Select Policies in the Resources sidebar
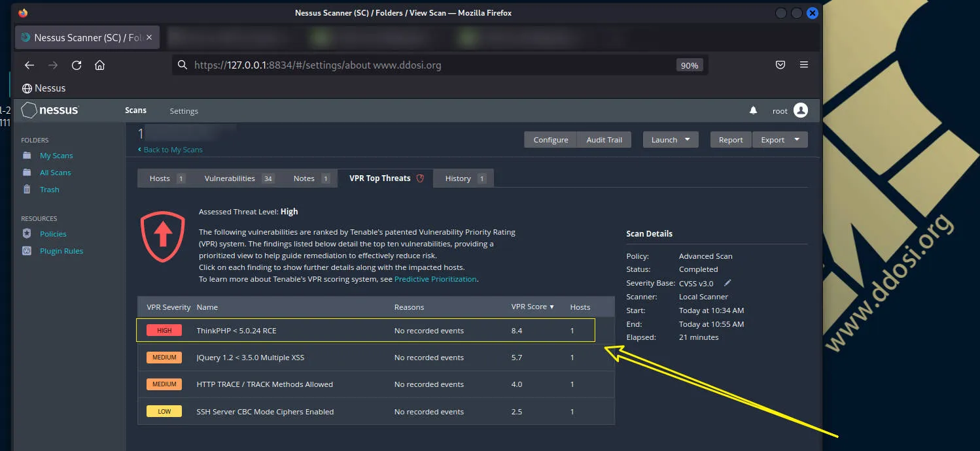This screenshot has width=980, height=451. (54, 233)
